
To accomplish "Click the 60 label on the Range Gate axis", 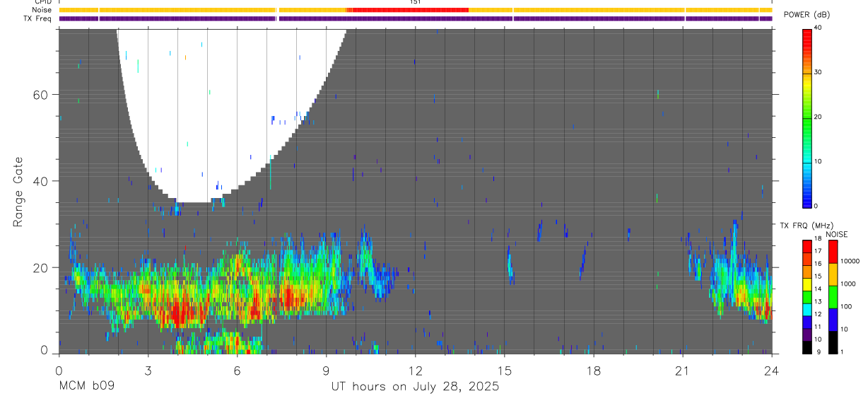I will click(42, 95).
